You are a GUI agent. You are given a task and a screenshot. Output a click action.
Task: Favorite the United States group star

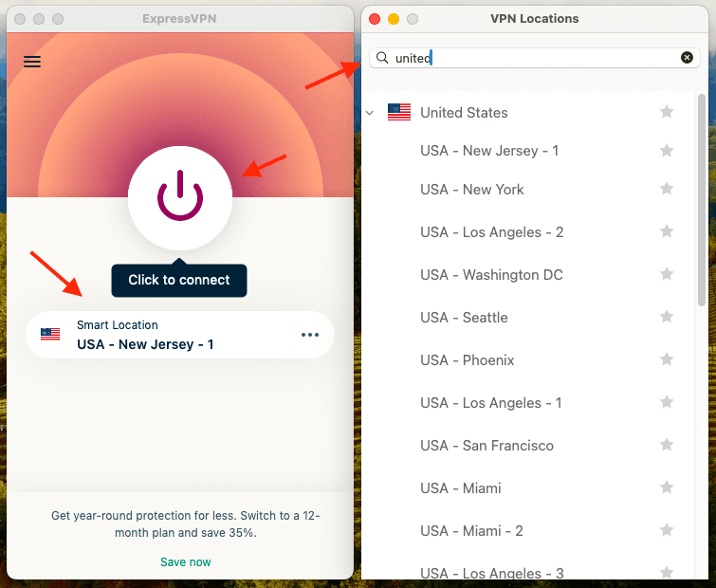[x=667, y=111]
